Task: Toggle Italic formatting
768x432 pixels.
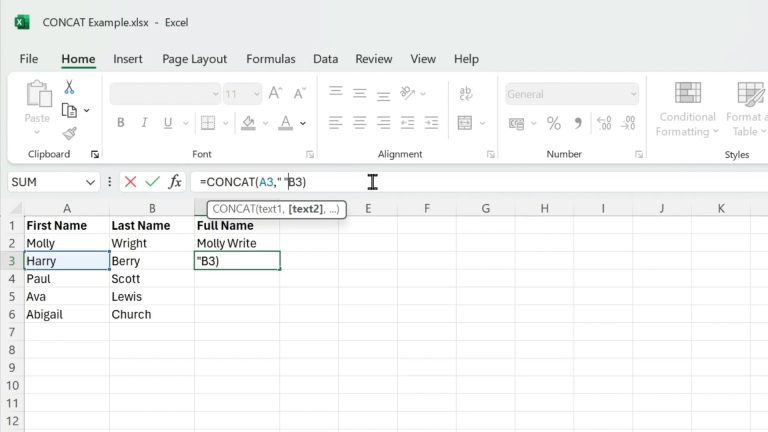Action: click(x=144, y=122)
